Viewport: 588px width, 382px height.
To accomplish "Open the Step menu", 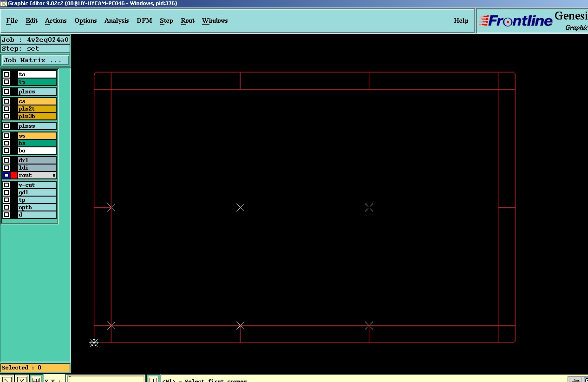I will point(166,20).
